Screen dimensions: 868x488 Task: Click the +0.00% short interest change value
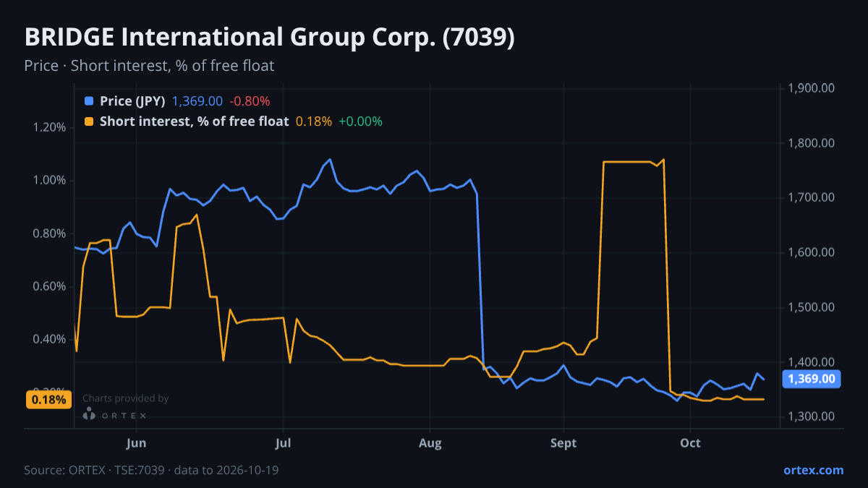pyautogui.click(x=361, y=121)
